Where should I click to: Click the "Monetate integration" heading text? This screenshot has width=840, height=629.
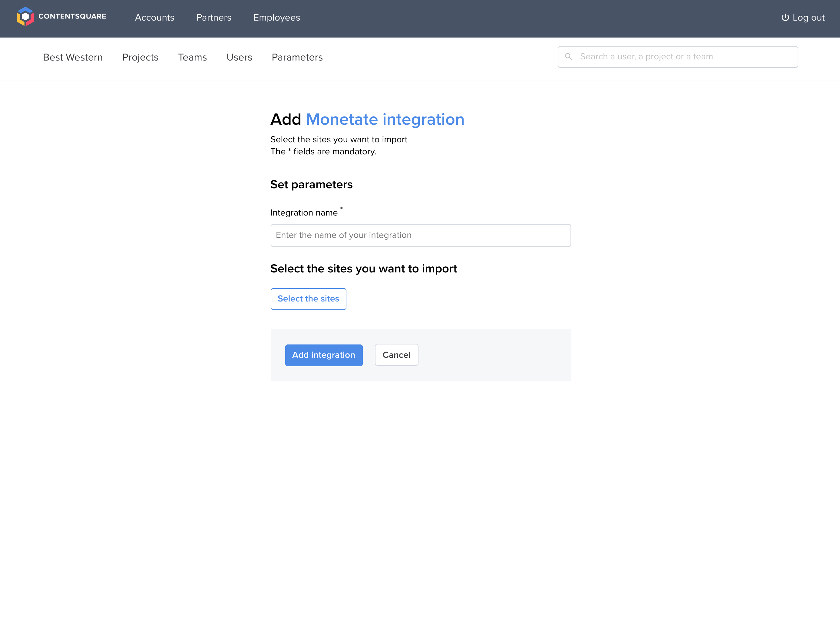(385, 120)
